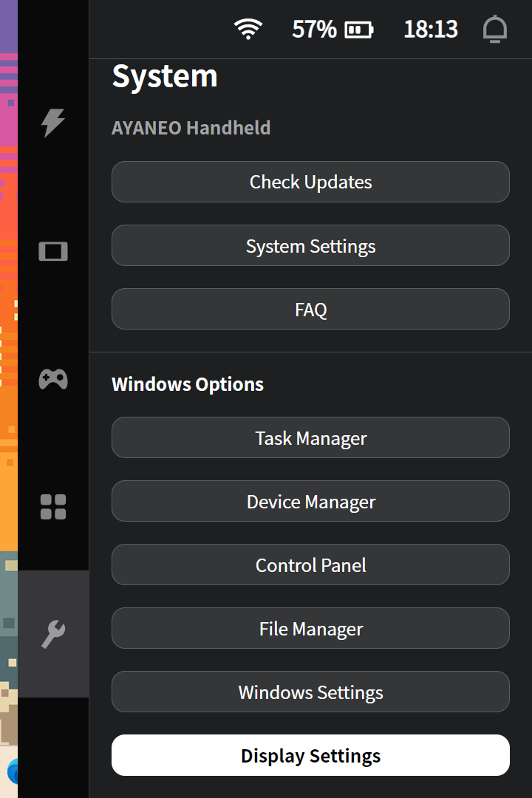Click the battery level indicator icon
The image size is (532, 798).
[x=359, y=30]
